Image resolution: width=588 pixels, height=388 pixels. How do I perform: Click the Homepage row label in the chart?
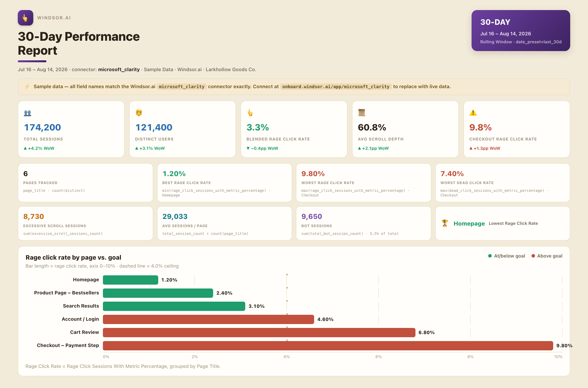coord(86,280)
